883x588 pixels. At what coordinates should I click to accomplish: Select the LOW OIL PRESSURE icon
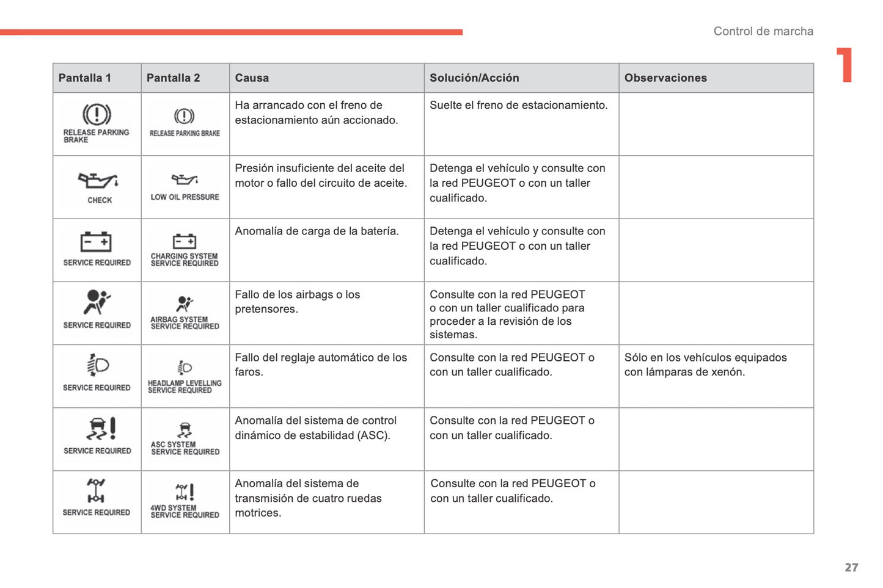coord(185,180)
